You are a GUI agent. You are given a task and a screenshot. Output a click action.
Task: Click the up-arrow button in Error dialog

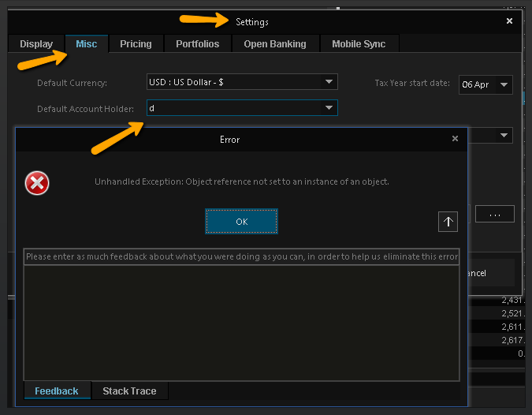(448, 222)
